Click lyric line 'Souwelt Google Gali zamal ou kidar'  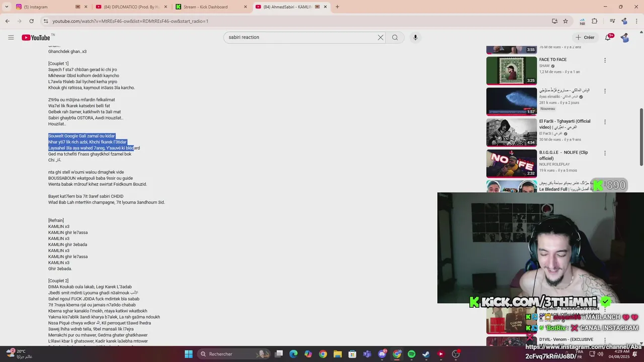click(82, 136)
